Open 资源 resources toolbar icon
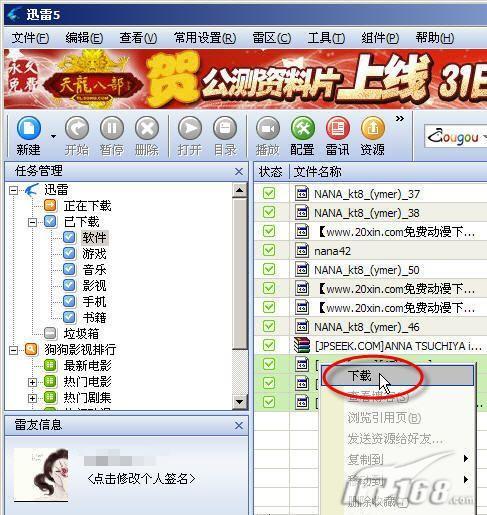Screen dimensions: 487x515 click(x=373, y=128)
